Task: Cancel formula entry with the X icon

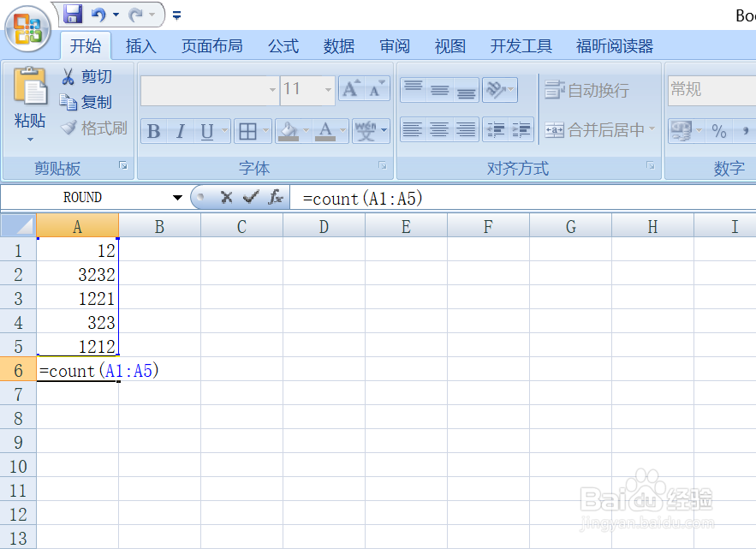Action: point(229,197)
